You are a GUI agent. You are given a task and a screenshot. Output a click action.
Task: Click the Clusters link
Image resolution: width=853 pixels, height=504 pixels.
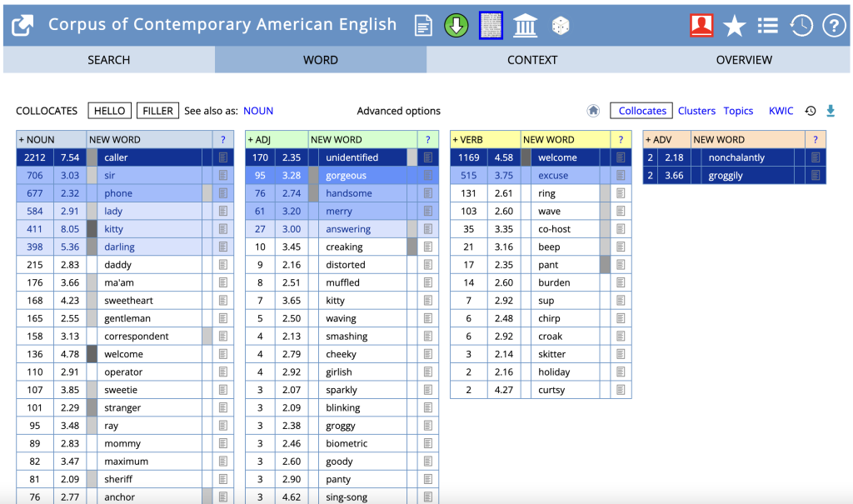696,111
